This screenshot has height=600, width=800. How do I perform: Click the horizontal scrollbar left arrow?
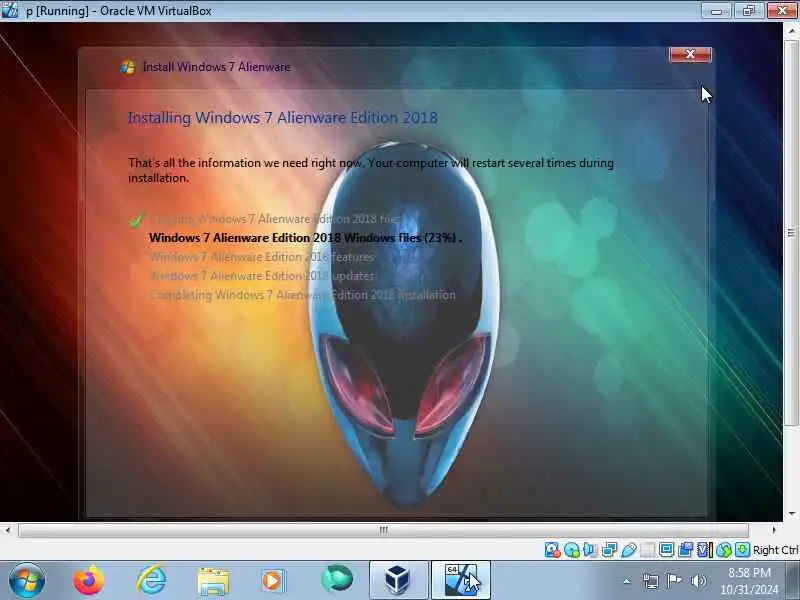(8, 530)
